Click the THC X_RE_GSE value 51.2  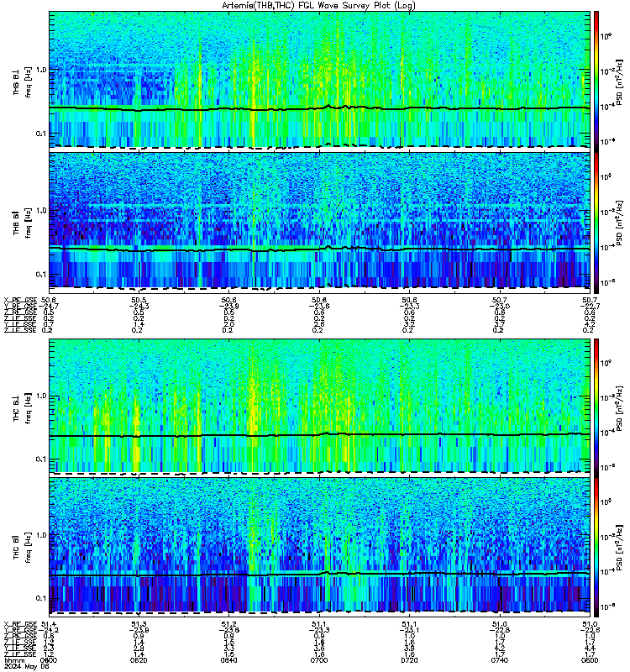click(x=228, y=624)
